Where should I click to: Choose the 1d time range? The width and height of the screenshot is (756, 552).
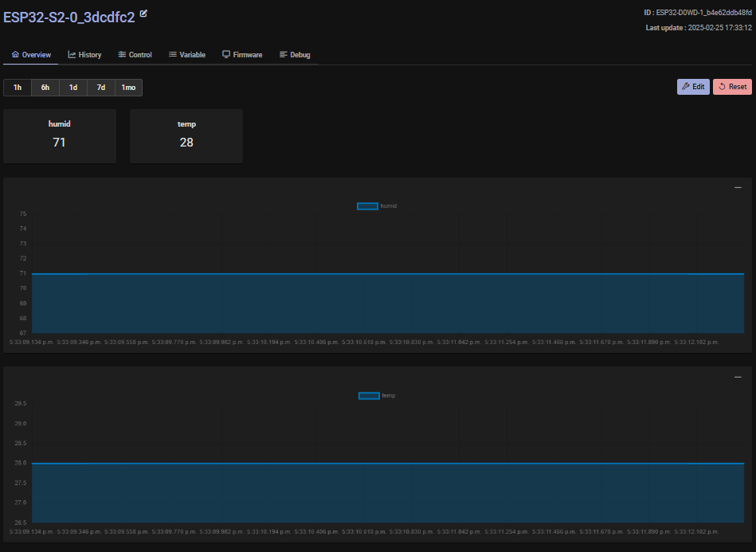[73, 88]
